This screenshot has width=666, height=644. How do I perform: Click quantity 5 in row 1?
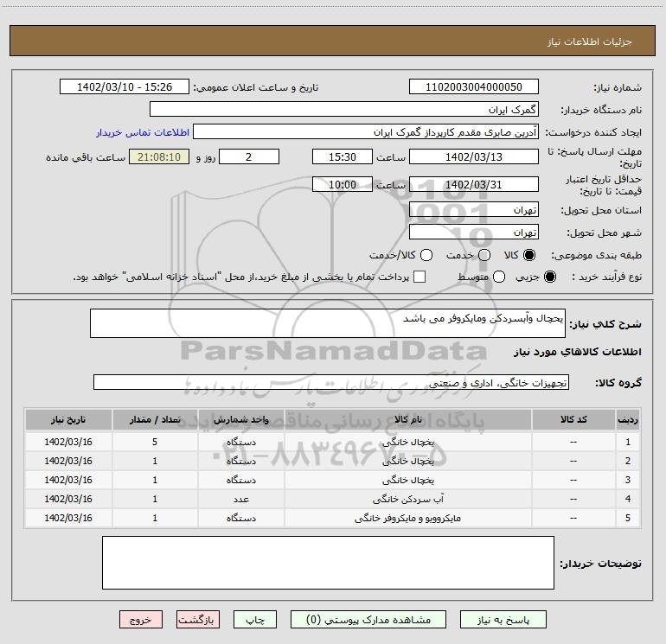pos(155,442)
